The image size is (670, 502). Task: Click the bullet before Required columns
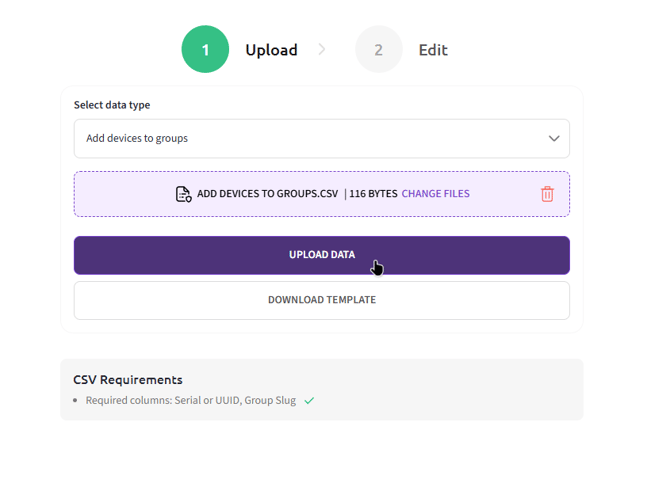[x=76, y=401]
